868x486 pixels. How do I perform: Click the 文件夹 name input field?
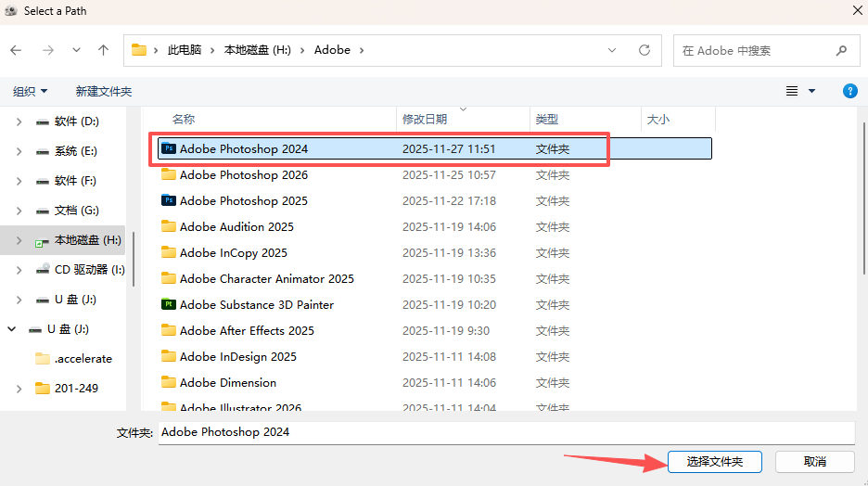pyautogui.click(x=505, y=432)
